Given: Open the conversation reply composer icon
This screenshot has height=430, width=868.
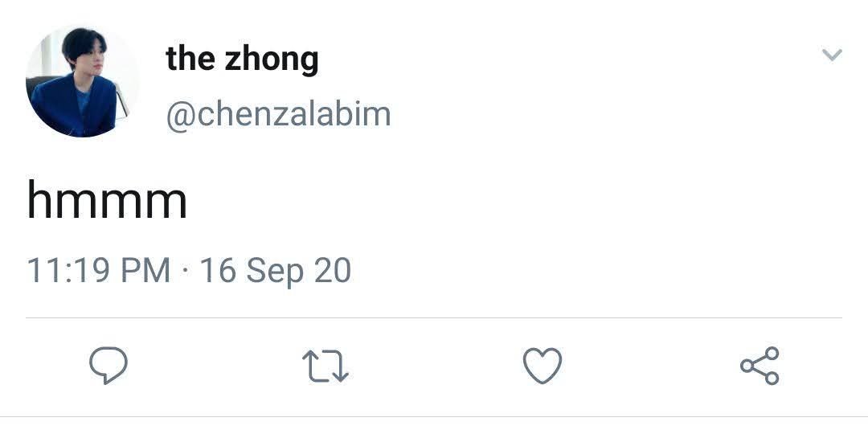Looking at the screenshot, I should click(x=108, y=365).
